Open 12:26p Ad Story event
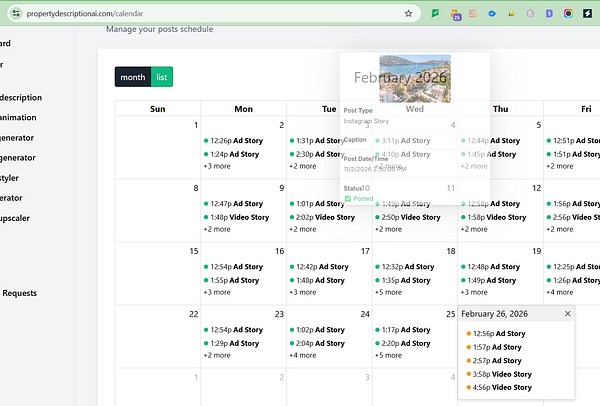The width and height of the screenshot is (600, 406). pyautogui.click(x=233, y=141)
